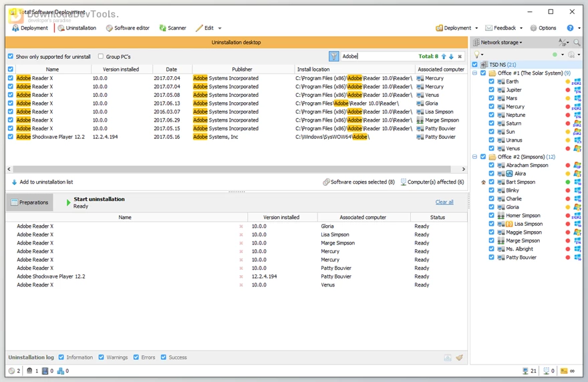The height and width of the screenshot is (382, 588).
Task: Click the filter funnel icon beside search
Action: click(x=333, y=56)
